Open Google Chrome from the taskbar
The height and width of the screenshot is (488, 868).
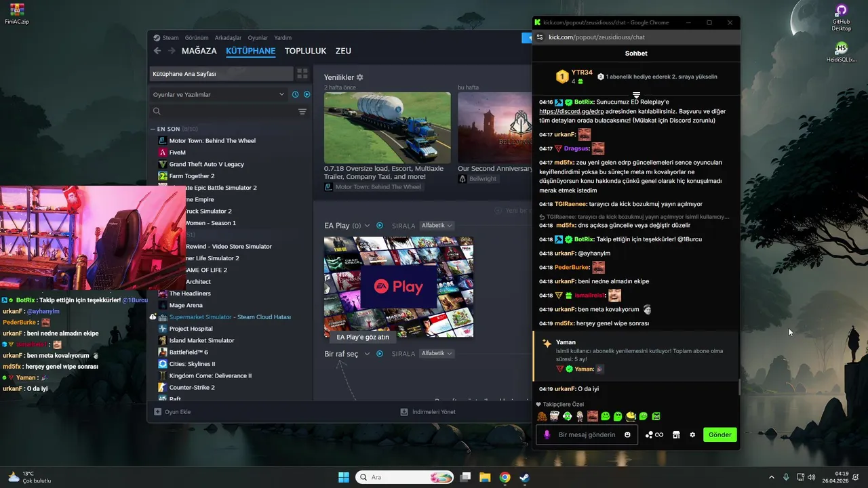pyautogui.click(x=505, y=477)
